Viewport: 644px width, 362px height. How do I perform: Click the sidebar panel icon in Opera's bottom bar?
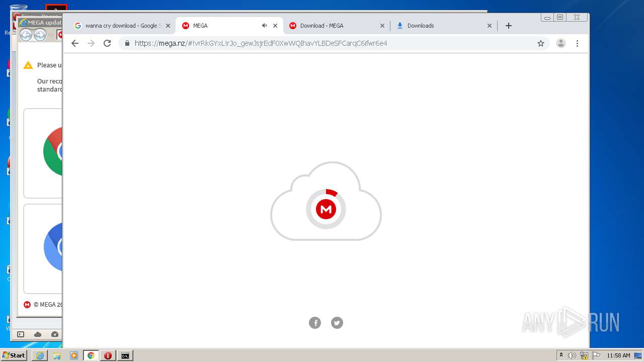[x=21, y=334]
